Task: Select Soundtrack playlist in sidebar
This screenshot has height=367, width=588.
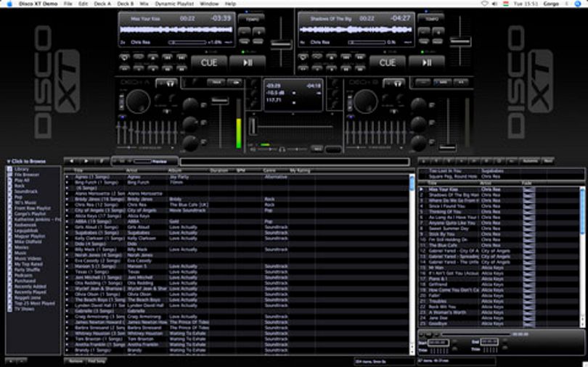Action: click(26, 191)
